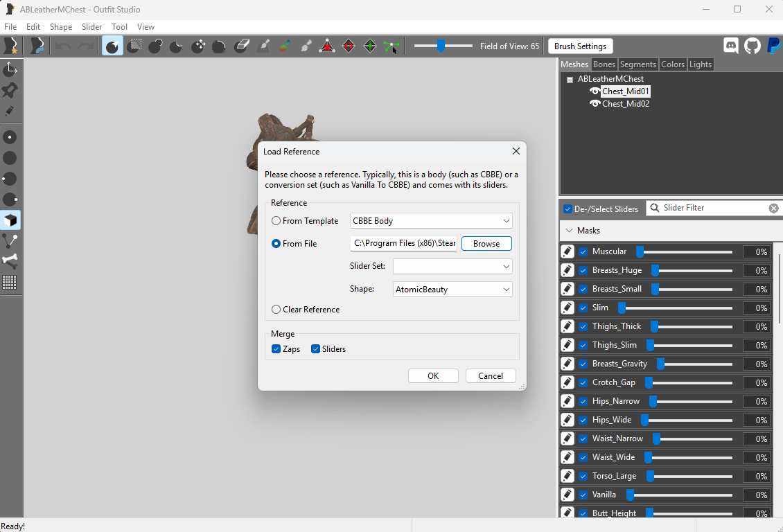Screen dimensions: 783x532
Task: Click the pencil edit icon beside Muscular slider
Action: pos(568,251)
